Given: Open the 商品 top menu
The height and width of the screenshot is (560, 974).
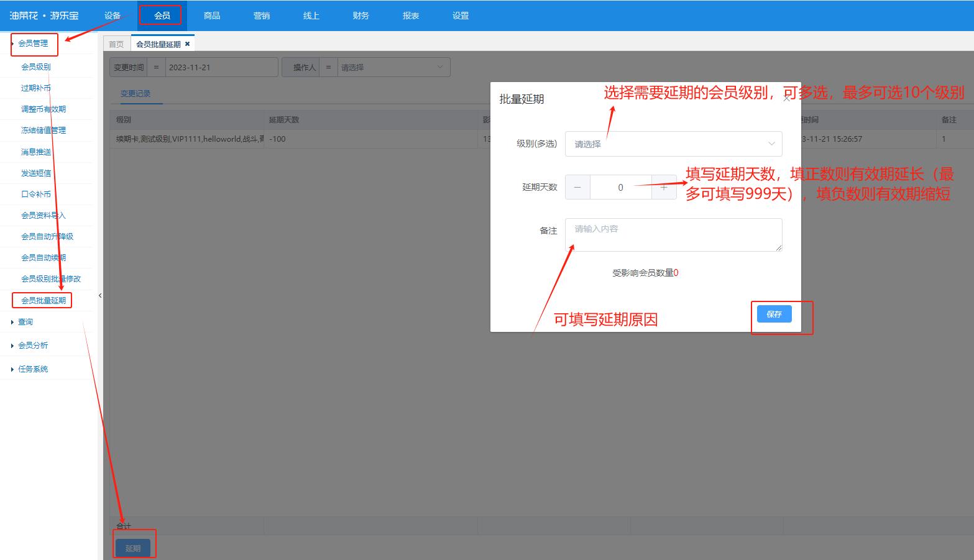Looking at the screenshot, I should [x=212, y=16].
